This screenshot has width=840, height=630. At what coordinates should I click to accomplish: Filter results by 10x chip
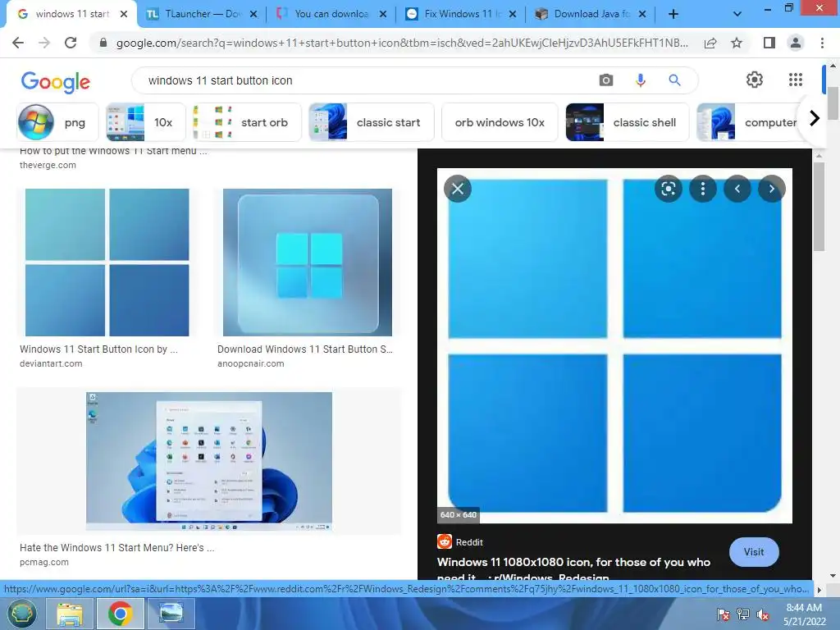click(146, 122)
